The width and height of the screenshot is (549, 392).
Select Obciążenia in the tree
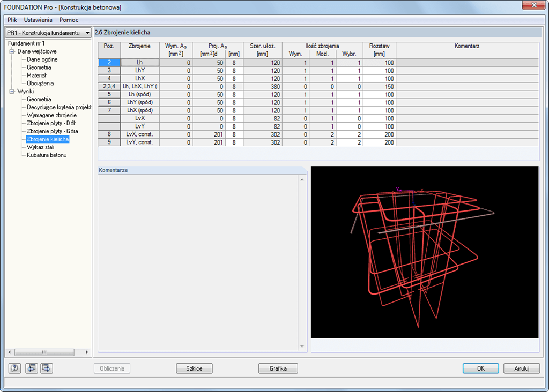click(x=40, y=84)
